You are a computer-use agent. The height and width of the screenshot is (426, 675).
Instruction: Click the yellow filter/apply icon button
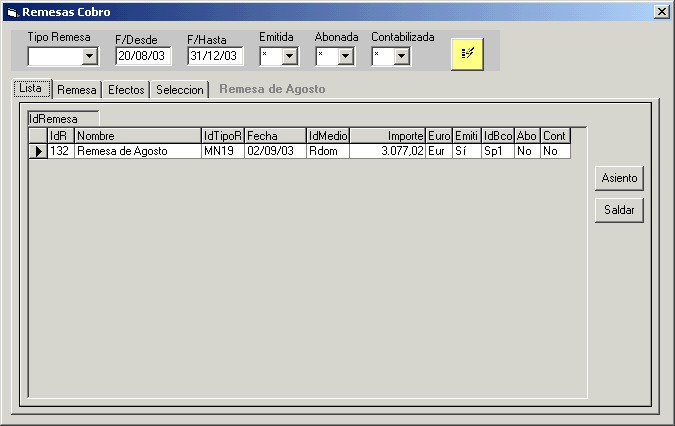click(x=467, y=55)
